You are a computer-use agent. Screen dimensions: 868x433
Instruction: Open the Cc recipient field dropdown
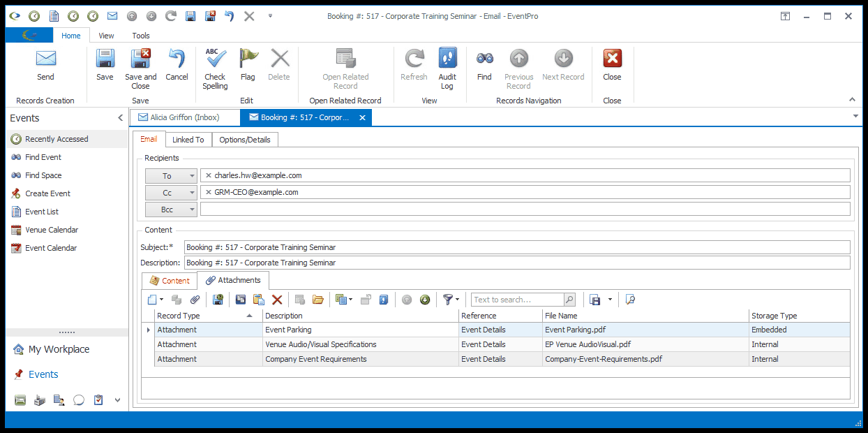[x=192, y=192]
